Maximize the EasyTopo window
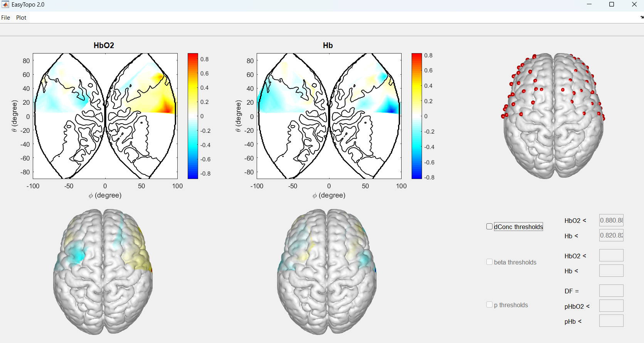 pos(611,5)
